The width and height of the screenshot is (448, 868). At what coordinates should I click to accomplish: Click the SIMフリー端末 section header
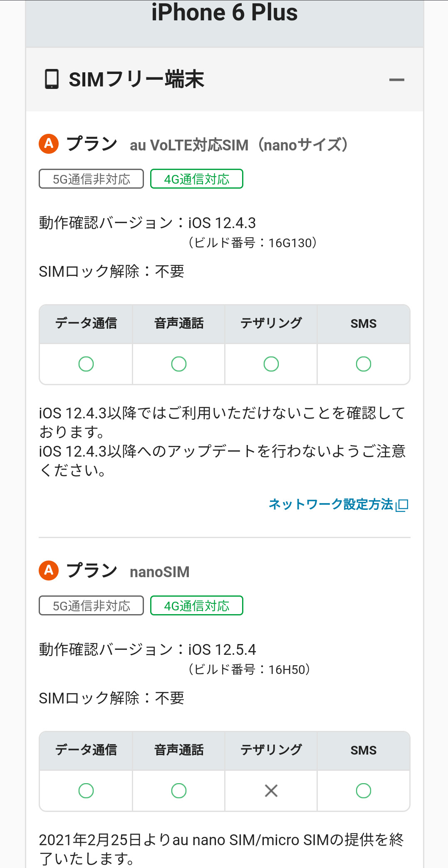tap(136, 79)
